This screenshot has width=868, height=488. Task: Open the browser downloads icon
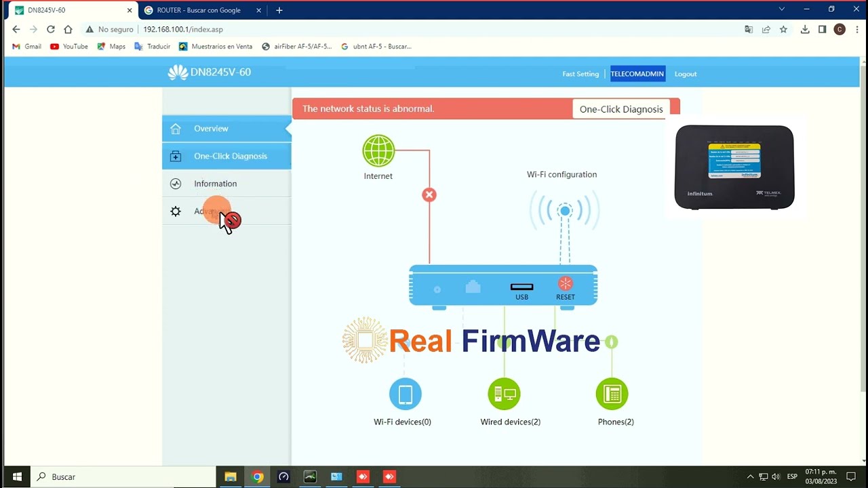tap(805, 29)
